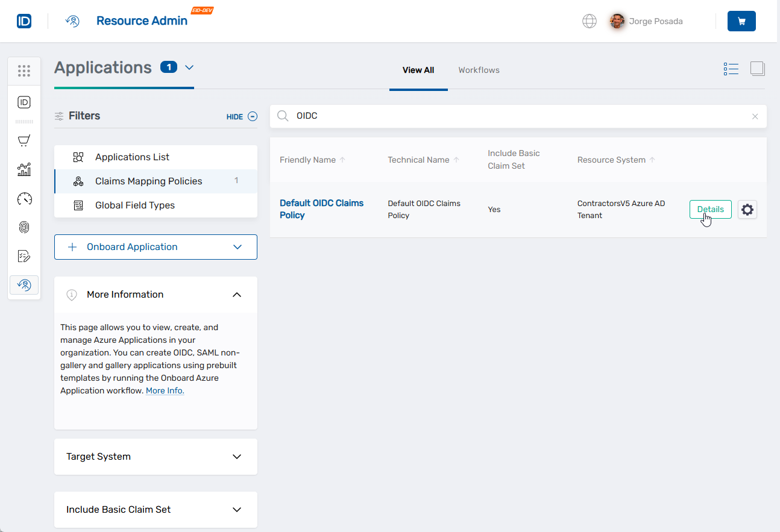Click the More Info link
The image size is (780, 532).
point(164,390)
